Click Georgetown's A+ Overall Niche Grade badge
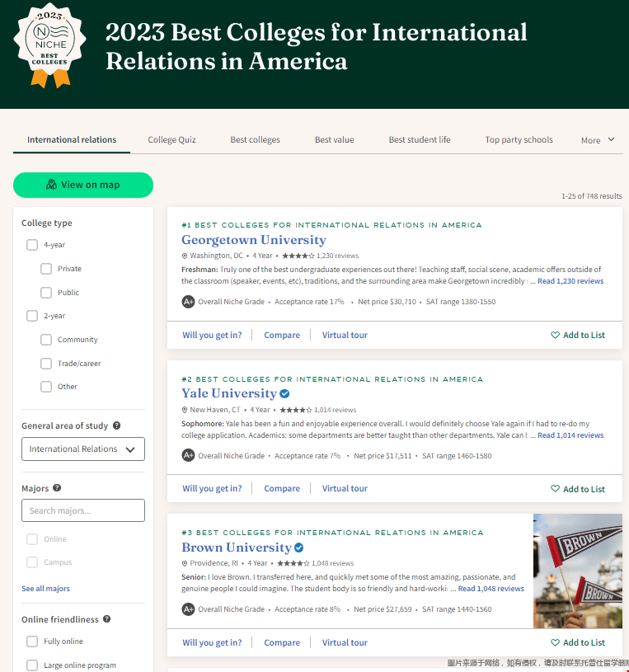629x672 pixels. click(188, 302)
